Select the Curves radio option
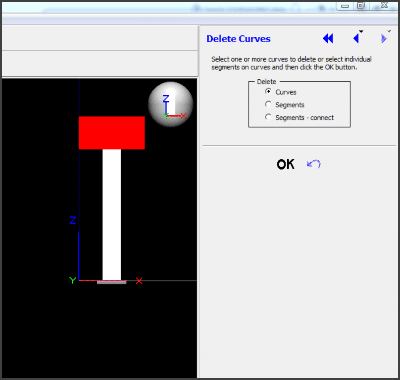Screen dimensions: 400x380 point(268,91)
